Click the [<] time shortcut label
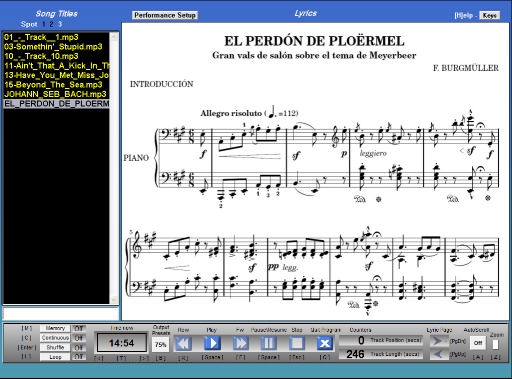Screen dimensions: 512x379 [99, 358]
